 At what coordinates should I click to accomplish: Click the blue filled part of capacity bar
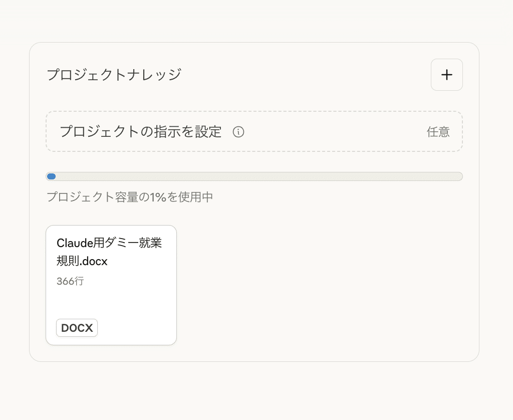[51, 176]
